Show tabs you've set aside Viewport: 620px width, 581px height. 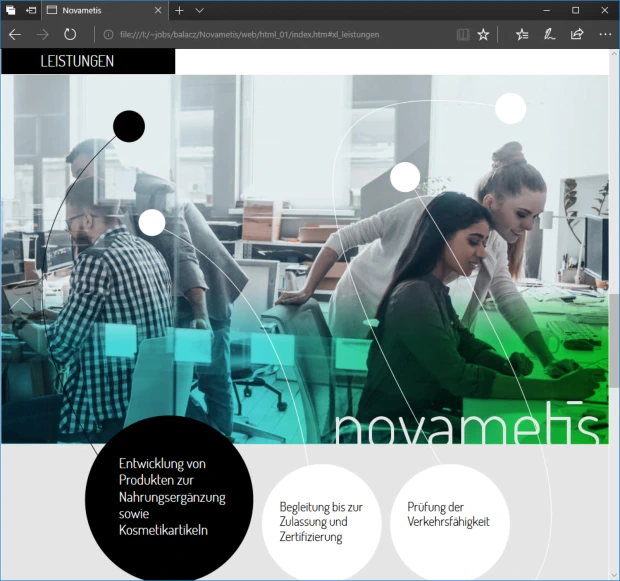tap(11, 10)
